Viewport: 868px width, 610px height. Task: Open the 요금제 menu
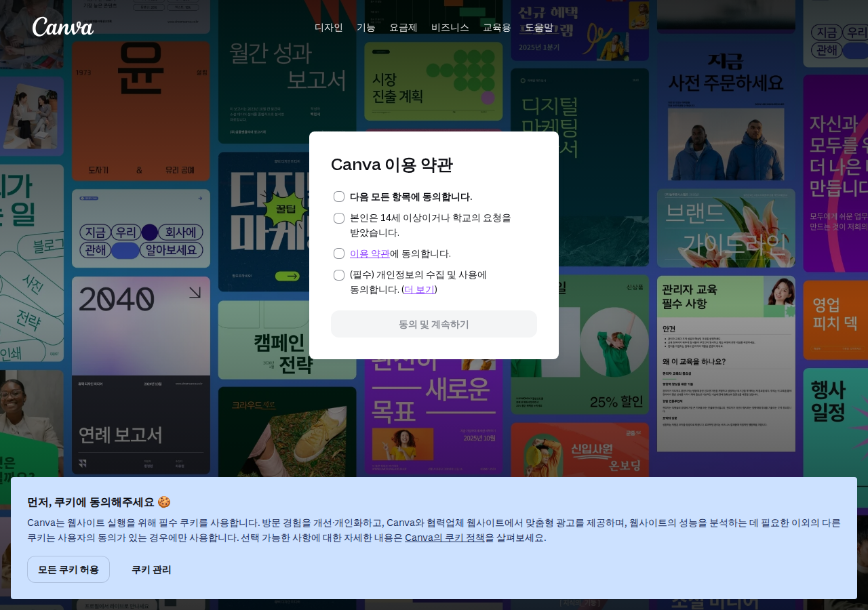tap(403, 27)
